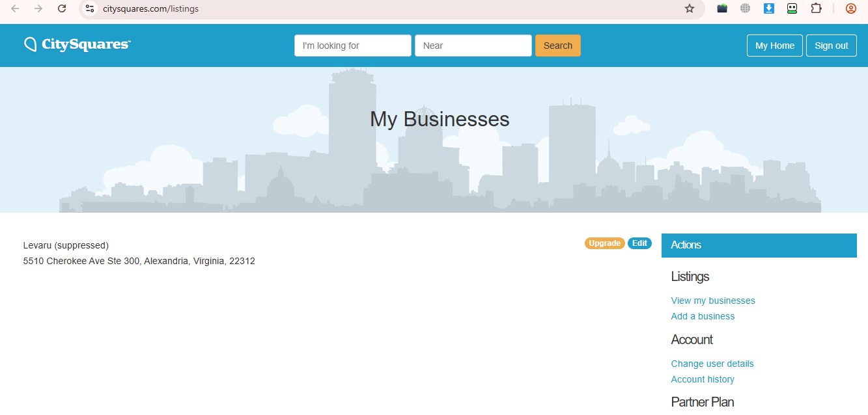
Task: Select the Add a business link
Action: coord(703,316)
